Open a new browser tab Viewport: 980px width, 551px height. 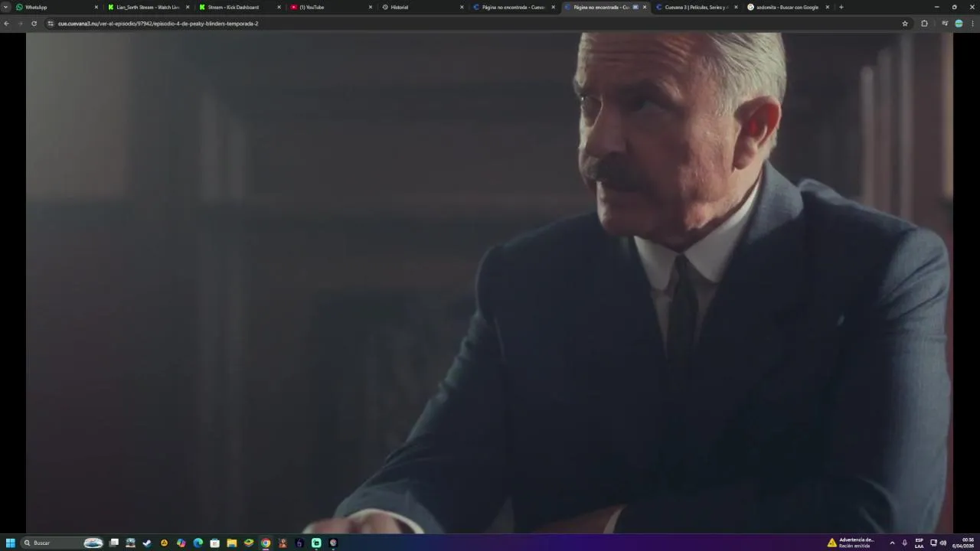tap(841, 7)
